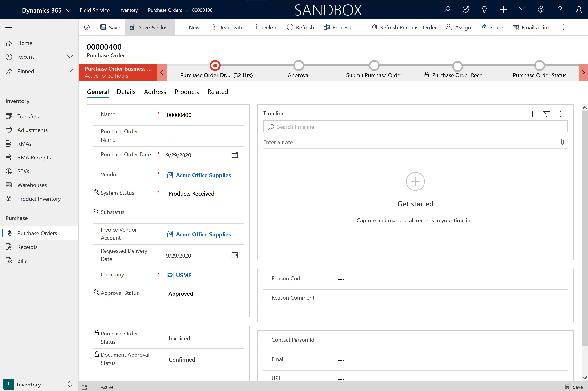Expand the Process dropdown button
This screenshot has width=588, height=391.
[x=358, y=27]
